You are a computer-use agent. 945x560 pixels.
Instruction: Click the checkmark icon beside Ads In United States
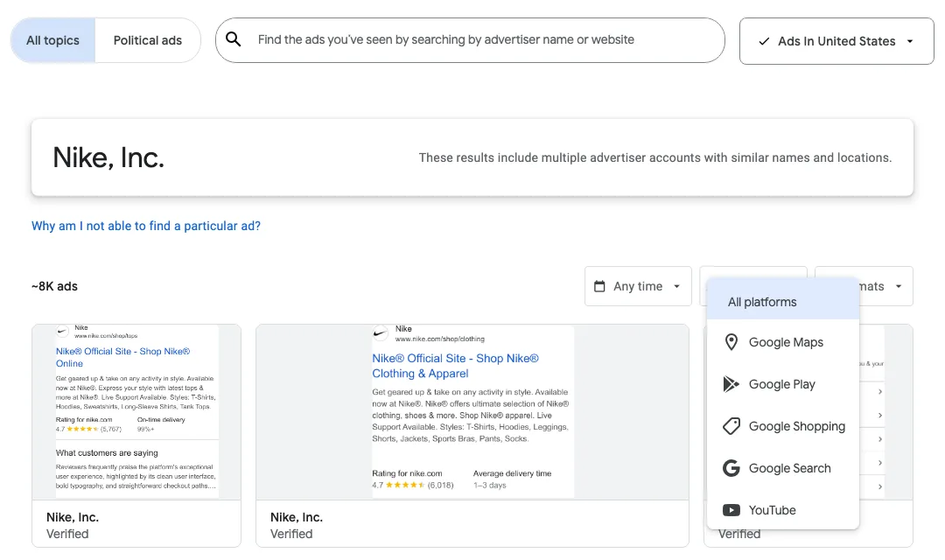(764, 41)
